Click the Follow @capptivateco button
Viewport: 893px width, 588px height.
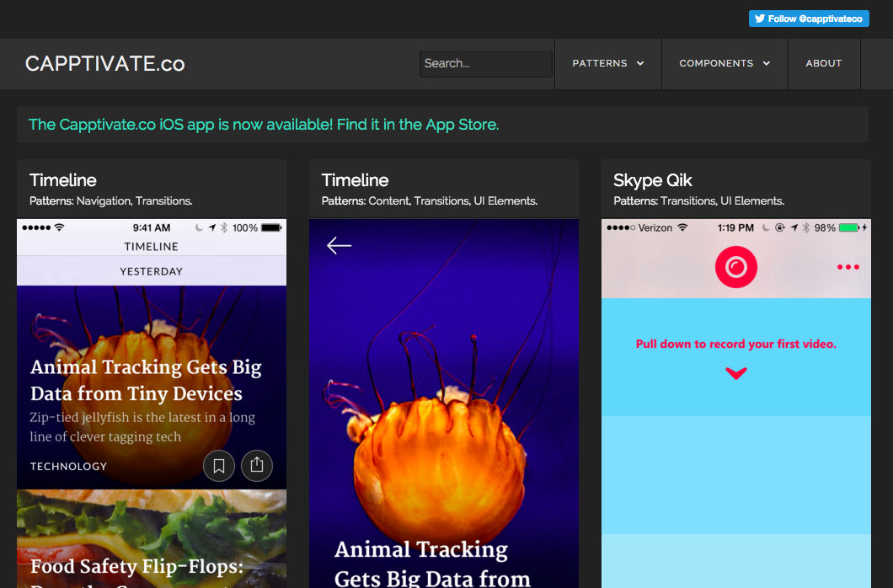[x=809, y=19]
